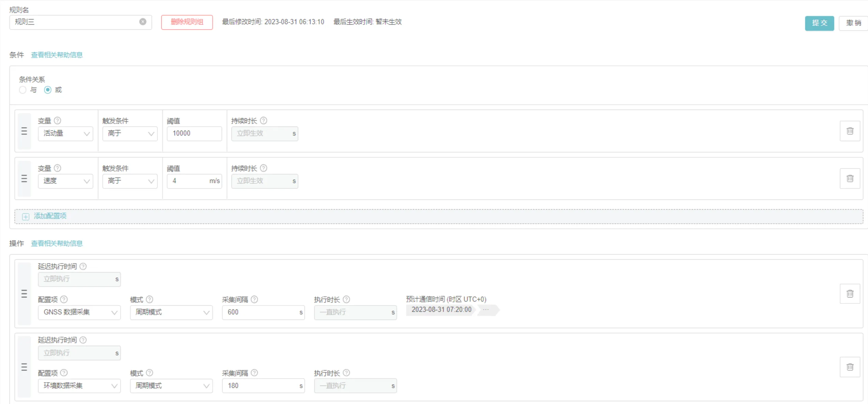This screenshot has height=404, width=868.
Task: Select the 与 condition relation radio
Action: point(23,90)
